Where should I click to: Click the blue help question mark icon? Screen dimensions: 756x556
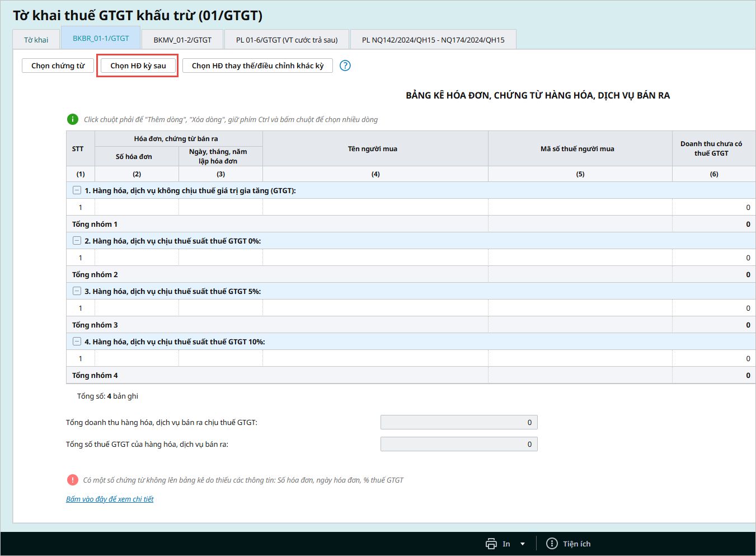345,66
